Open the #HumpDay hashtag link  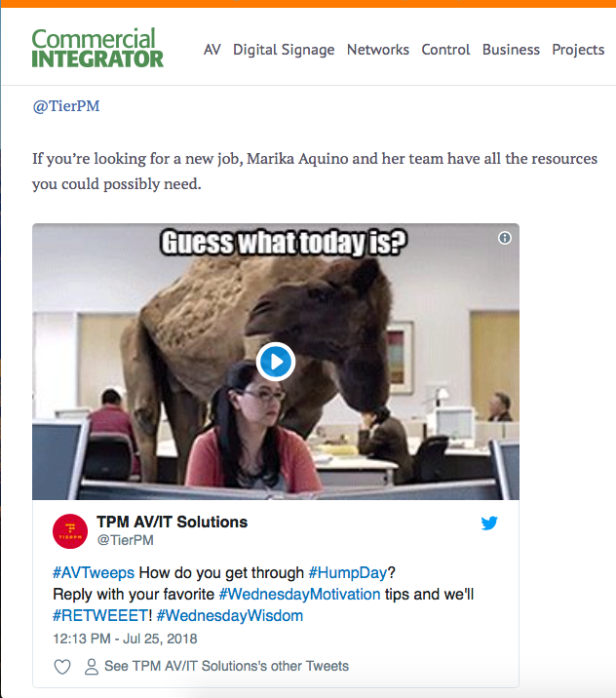[348, 572]
